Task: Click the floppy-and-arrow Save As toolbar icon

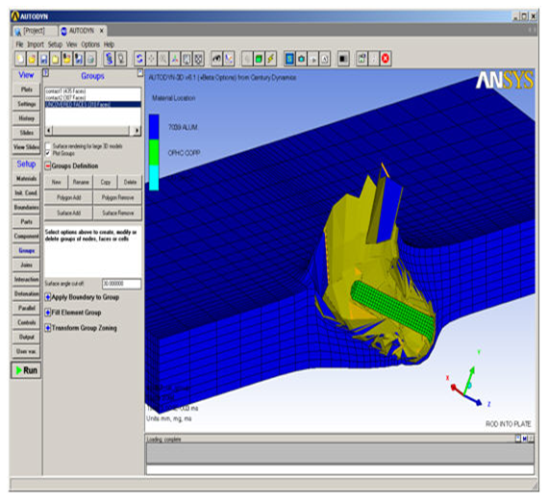Action: tap(79, 59)
